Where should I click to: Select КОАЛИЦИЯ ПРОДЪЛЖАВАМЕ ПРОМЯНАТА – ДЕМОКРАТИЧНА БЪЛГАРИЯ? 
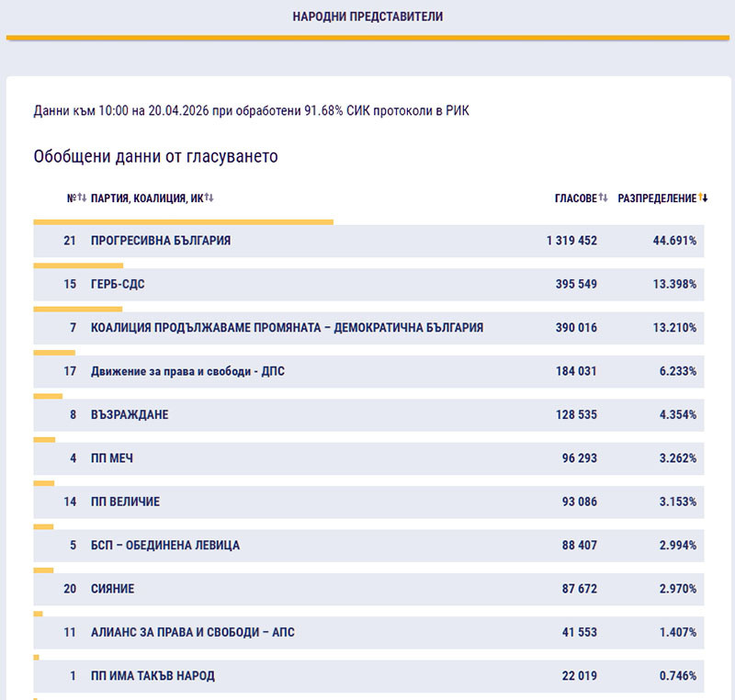click(287, 328)
